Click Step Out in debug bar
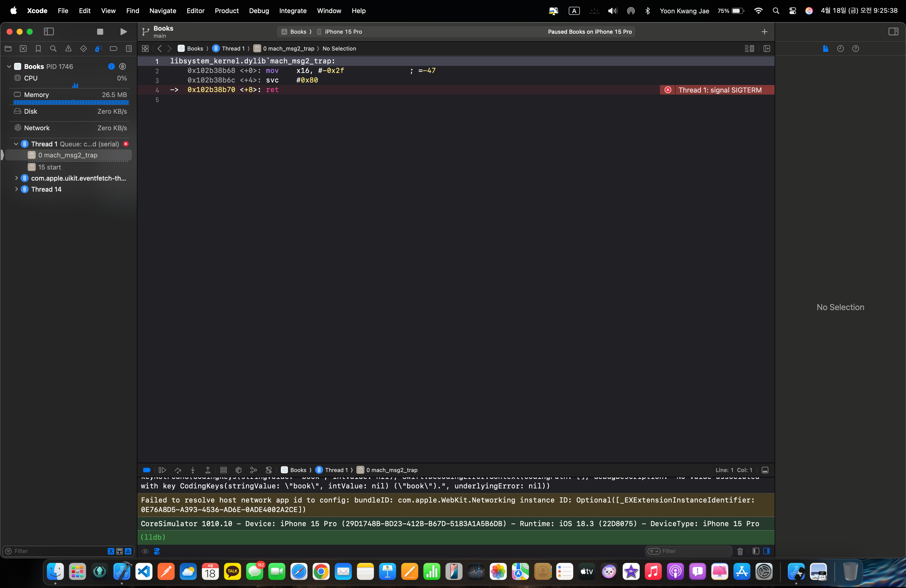 208,470
